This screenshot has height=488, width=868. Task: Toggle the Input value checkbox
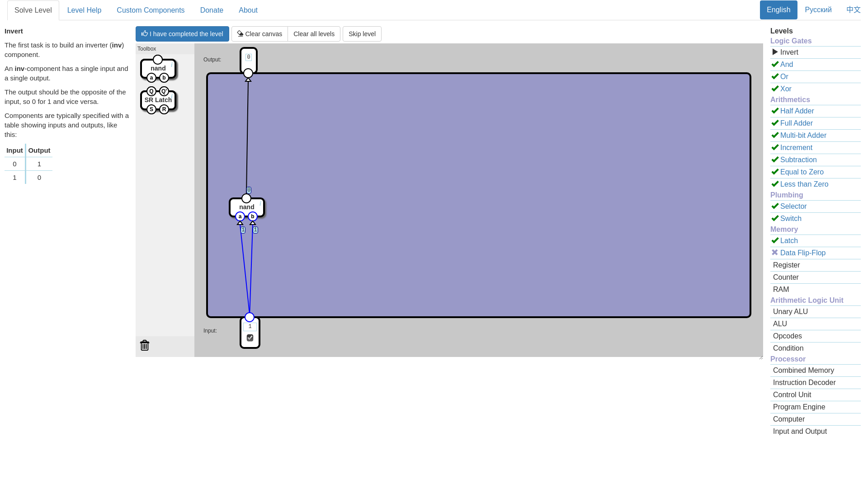coord(250,338)
